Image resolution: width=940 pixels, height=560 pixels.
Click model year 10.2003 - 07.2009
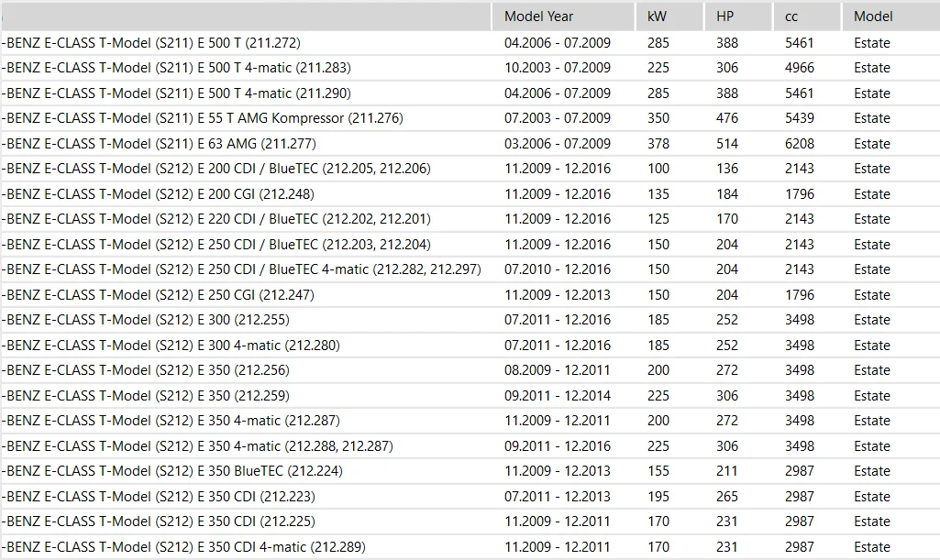(558, 68)
